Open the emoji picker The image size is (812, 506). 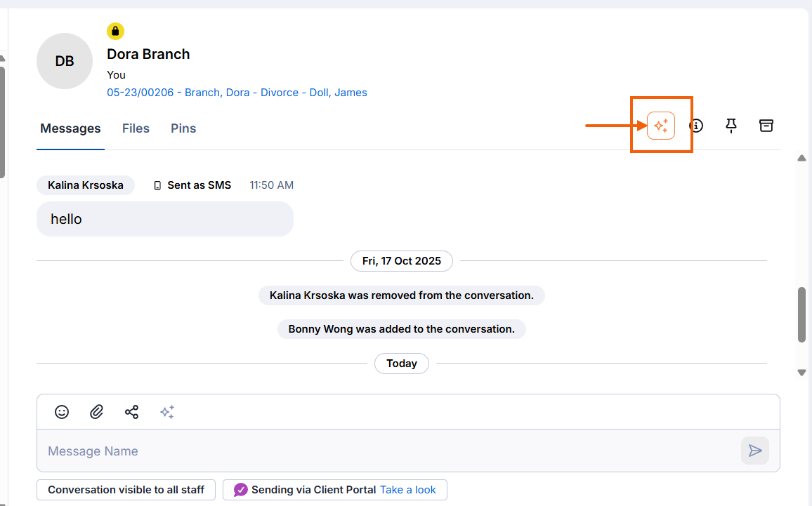[x=62, y=412]
